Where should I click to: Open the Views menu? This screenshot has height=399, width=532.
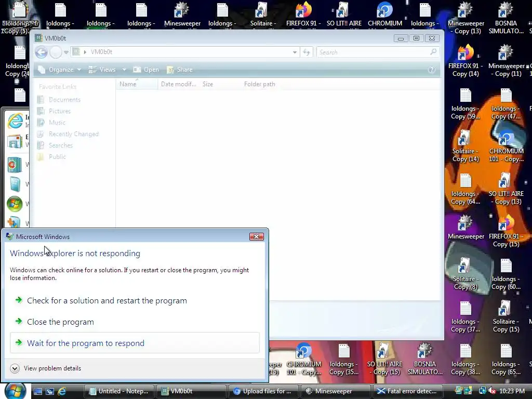102,70
